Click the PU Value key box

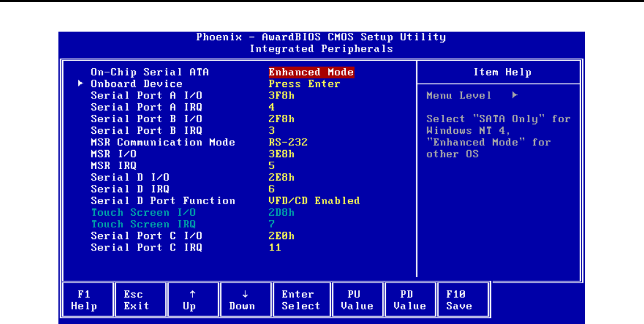pos(357,300)
